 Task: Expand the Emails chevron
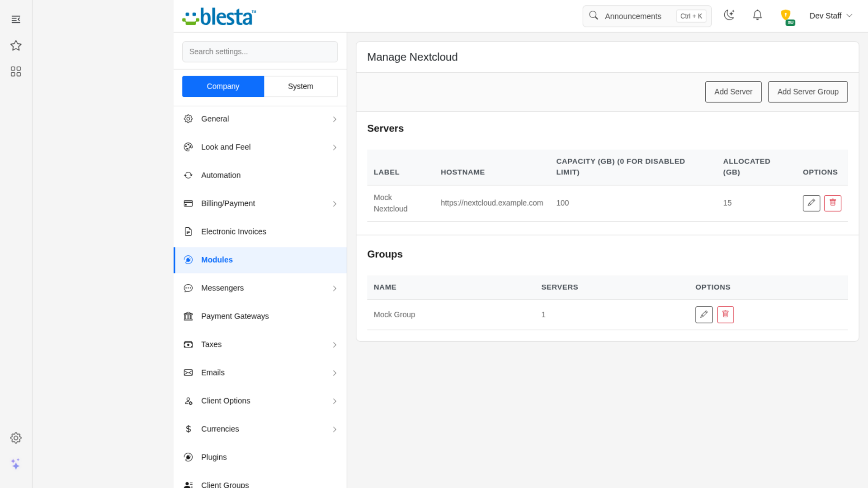tap(335, 373)
